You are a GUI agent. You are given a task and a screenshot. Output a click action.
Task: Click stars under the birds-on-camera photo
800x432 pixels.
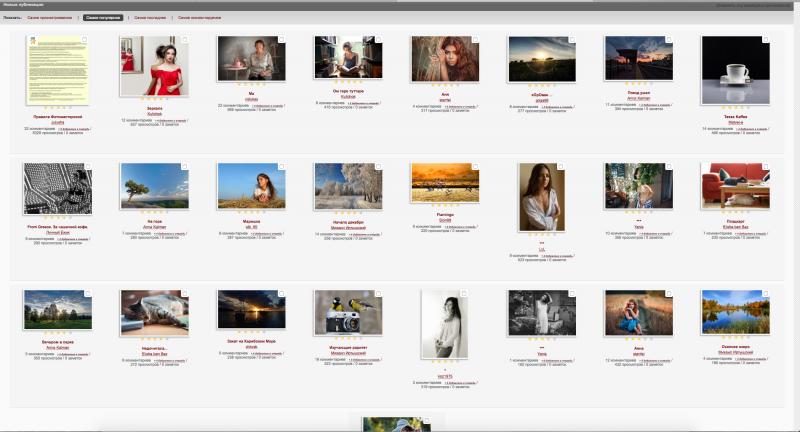(x=348, y=338)
